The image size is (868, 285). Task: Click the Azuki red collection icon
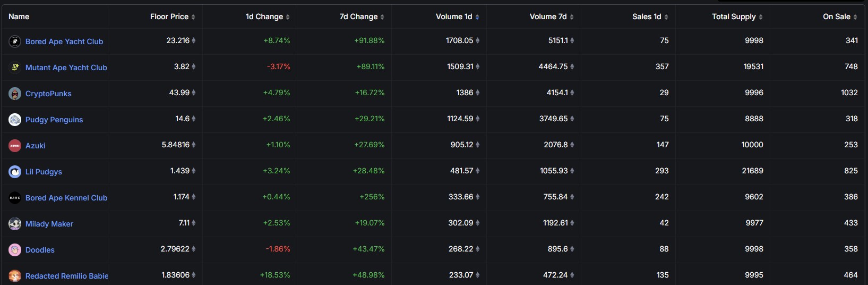(x=15, y=145)
